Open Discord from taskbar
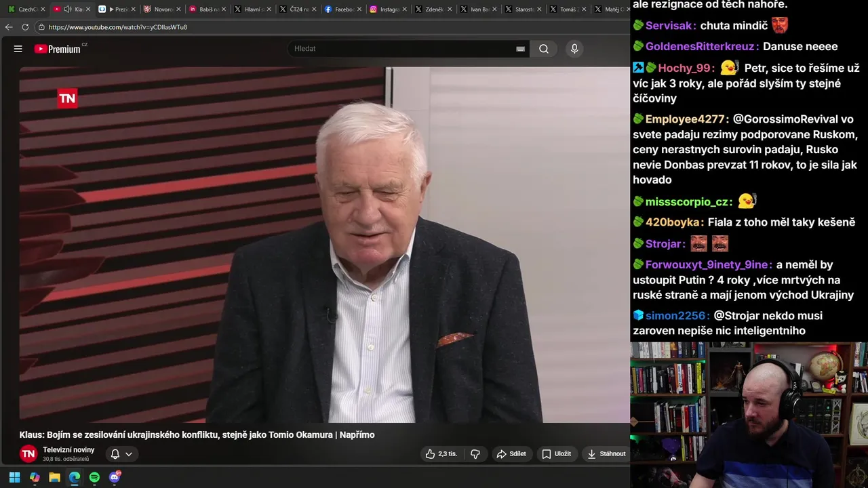Screen dimensions: 868x488 pos(115,477)
